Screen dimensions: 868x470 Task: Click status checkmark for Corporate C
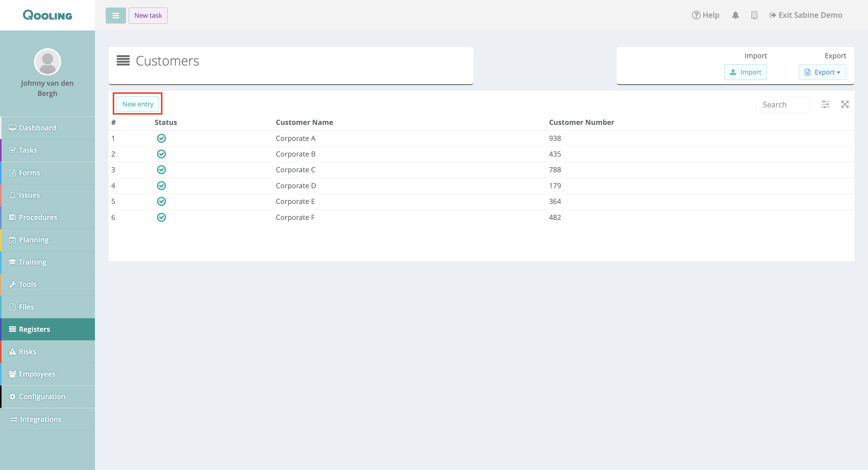click(x=162, y=170)
